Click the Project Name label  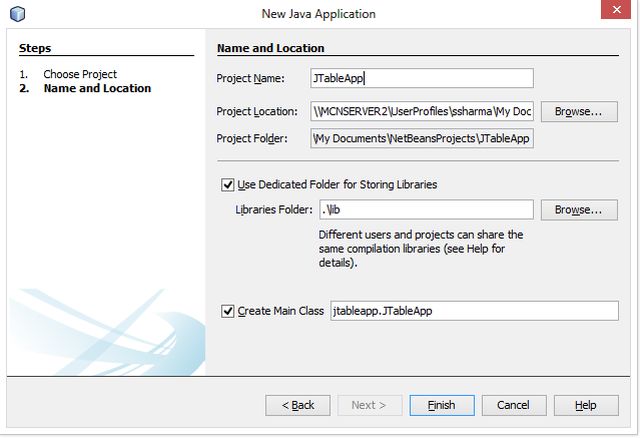[x=250, y=78]
